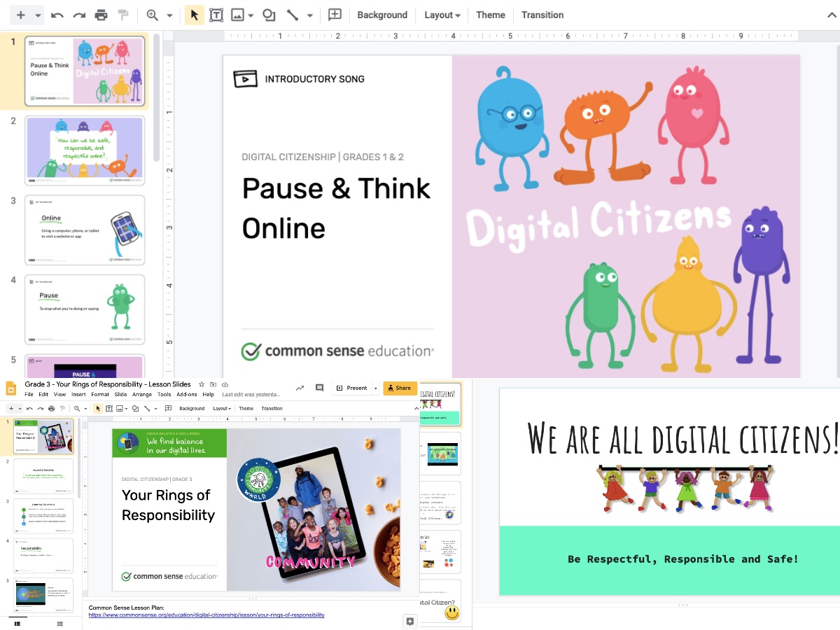Open Help menu in Grade 3 window
Screen dimensions: 840x630
point(208,395)
